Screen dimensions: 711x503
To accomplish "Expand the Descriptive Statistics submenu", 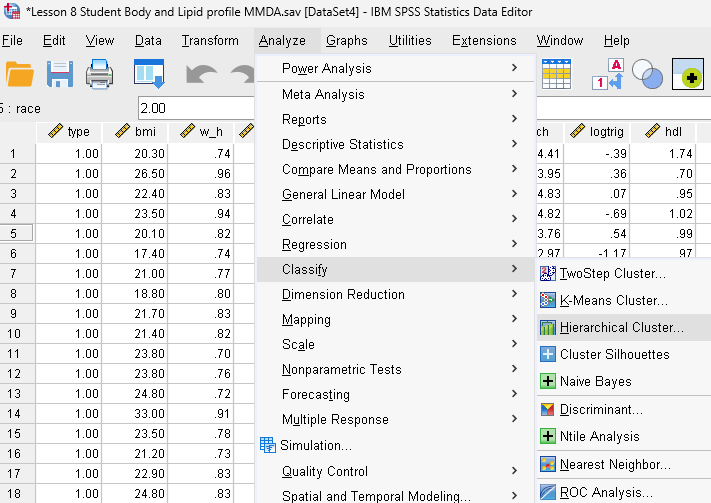I will pos(342,144).
